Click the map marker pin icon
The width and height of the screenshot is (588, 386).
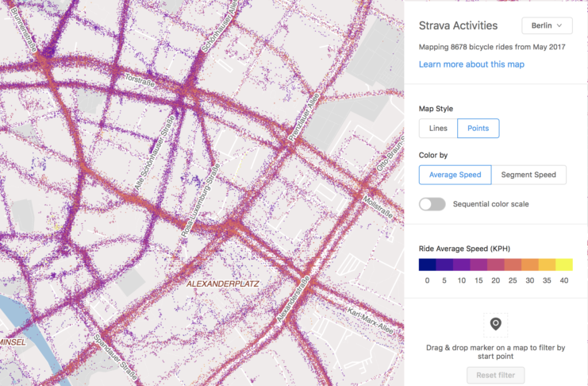496,324
